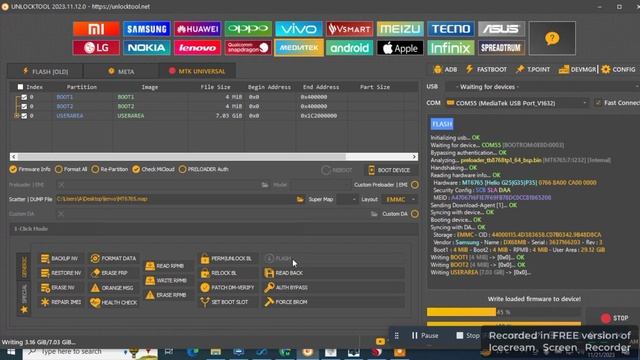Click the Read Back button
This screenshot has height=360, width=640.
(334, 273)
